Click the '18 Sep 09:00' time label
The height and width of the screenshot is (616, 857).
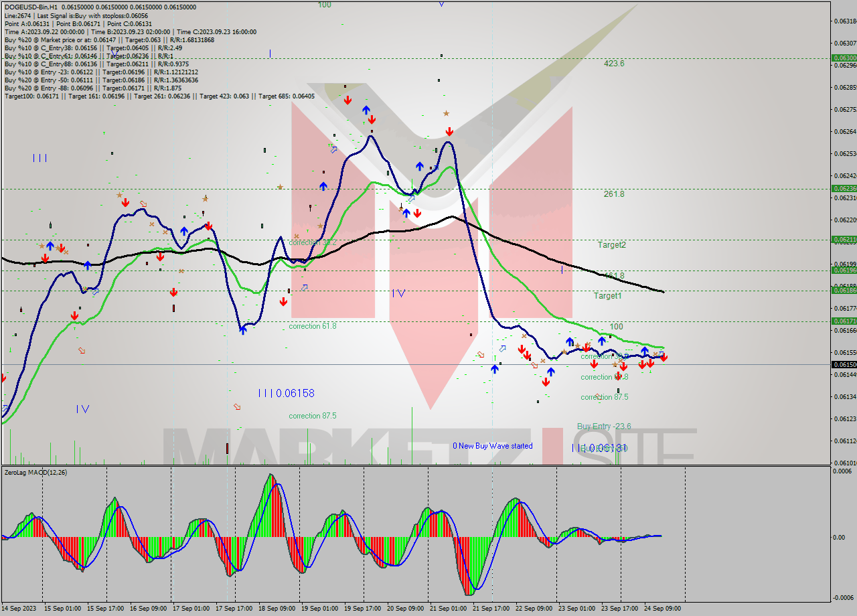coord(277,609)
